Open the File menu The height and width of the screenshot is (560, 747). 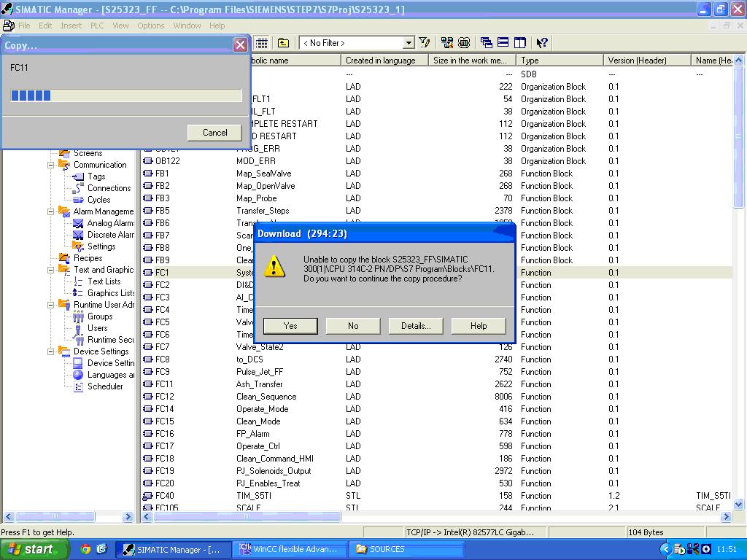point(24,26)
